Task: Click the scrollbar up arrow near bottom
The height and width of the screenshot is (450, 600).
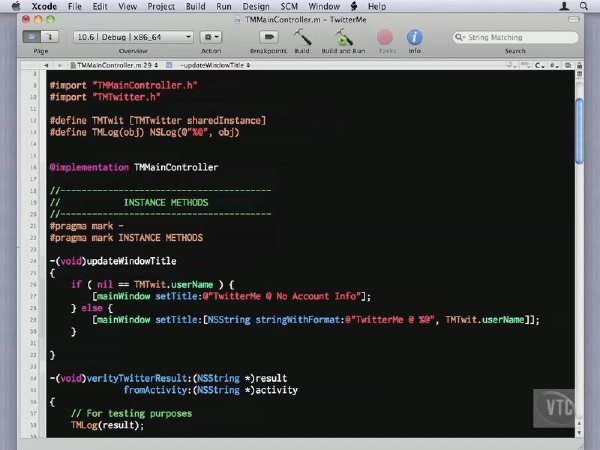Action: pyautogui.click(x=579, y=424)
